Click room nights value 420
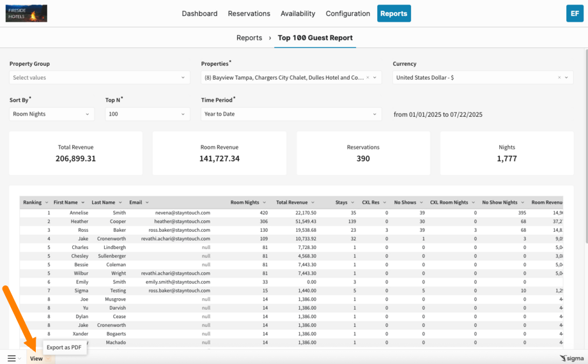Viewport: 588px width, 364px height. 263,213
